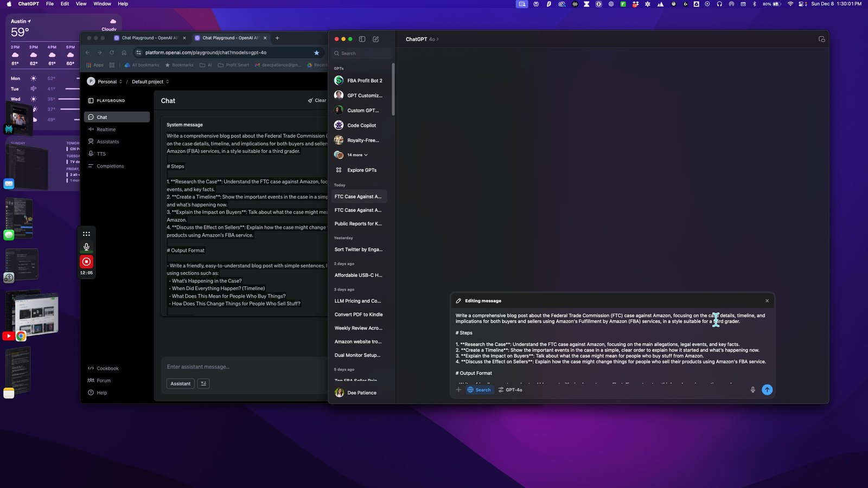This screenshot has width=868, height=488.
Task: Select Realtime in Playground sidebar
Action: click(117, 130)
